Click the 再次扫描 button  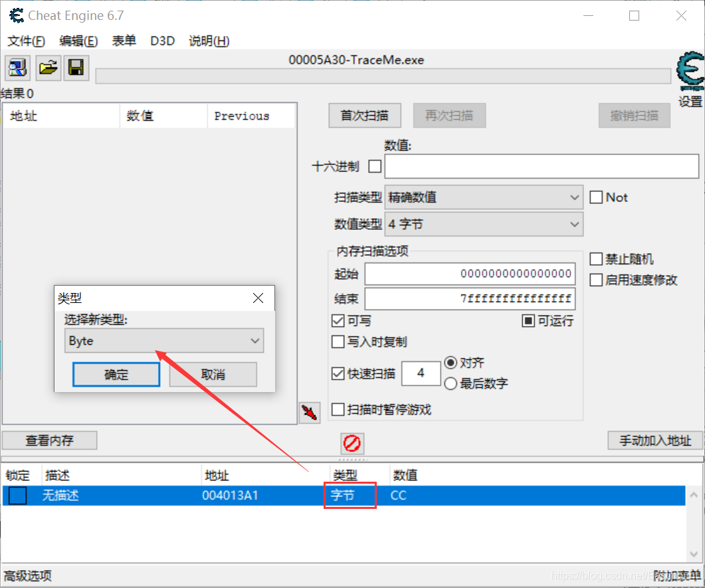pyautogui.click(x=449, y=116)
